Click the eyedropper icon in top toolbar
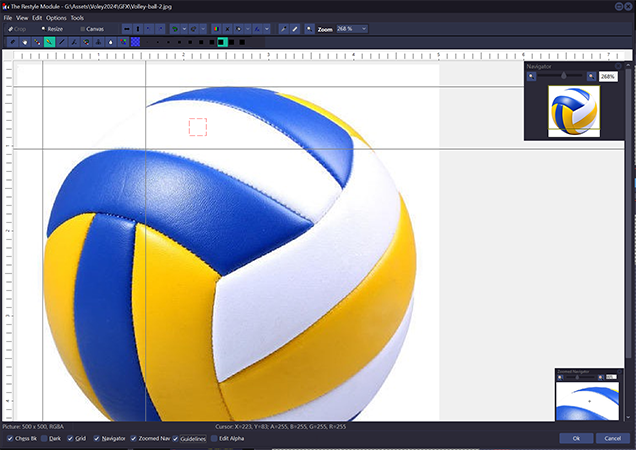The width and height of the screenshot is (636, 450). point(283,29)
